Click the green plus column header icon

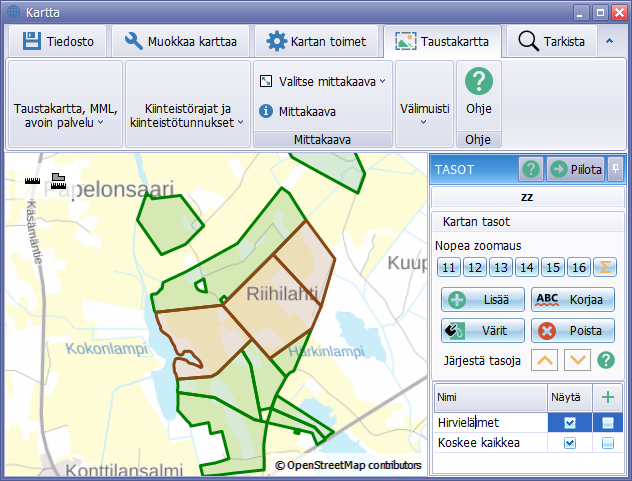608,398
